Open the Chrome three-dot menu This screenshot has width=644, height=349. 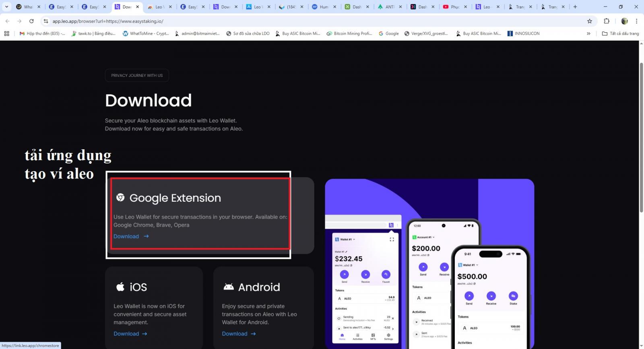click(x=636, y=21)
